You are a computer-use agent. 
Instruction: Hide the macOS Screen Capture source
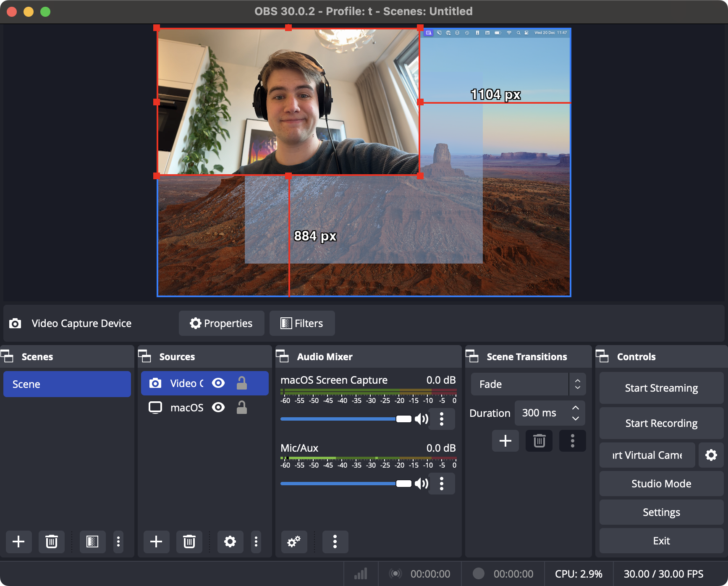click(x=218, y=407)
